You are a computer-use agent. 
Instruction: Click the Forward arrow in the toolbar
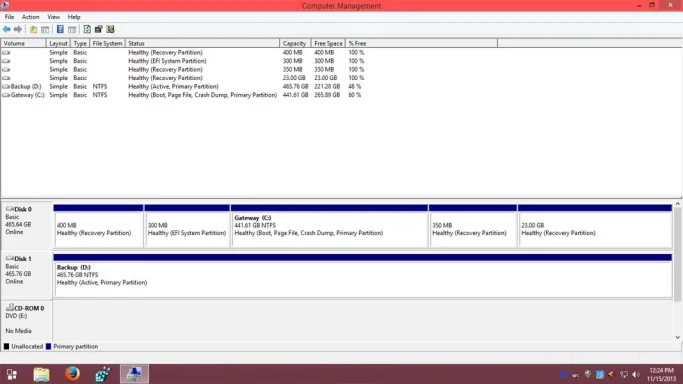[18, 29]
